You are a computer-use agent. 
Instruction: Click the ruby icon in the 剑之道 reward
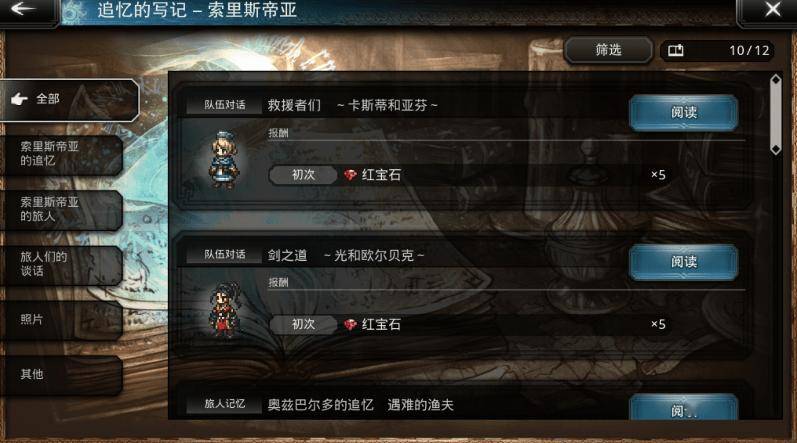350,324
